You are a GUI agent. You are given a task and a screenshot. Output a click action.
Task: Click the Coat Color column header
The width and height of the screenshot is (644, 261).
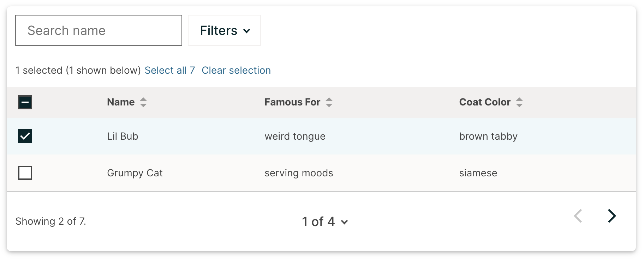coord(484,102)
